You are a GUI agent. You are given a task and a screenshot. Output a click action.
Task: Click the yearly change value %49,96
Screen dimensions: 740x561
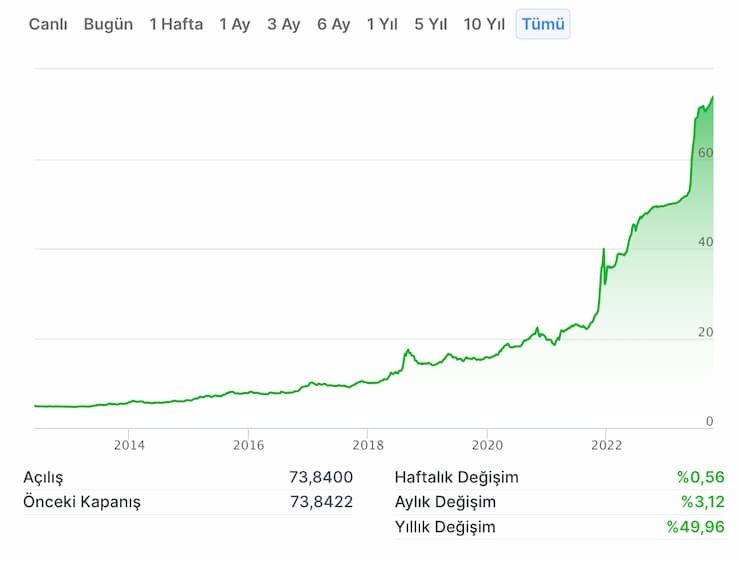pyautogui.click(x=696, y=527)
